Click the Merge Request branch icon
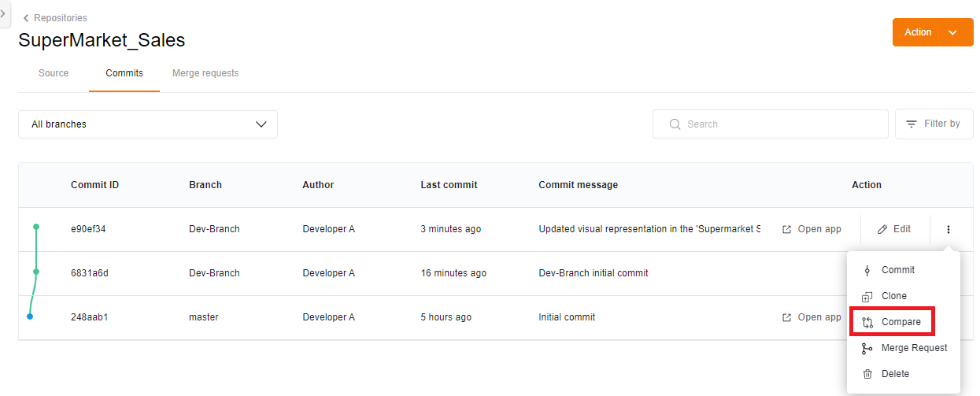The width and height of the screenshot is (980, 396). [x=867, y=349]
